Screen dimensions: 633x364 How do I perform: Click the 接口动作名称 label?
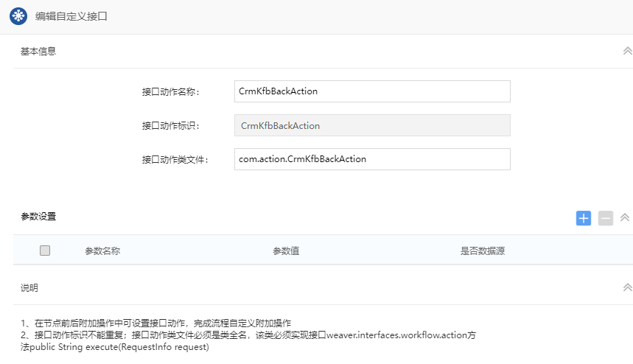click(170, 92)
